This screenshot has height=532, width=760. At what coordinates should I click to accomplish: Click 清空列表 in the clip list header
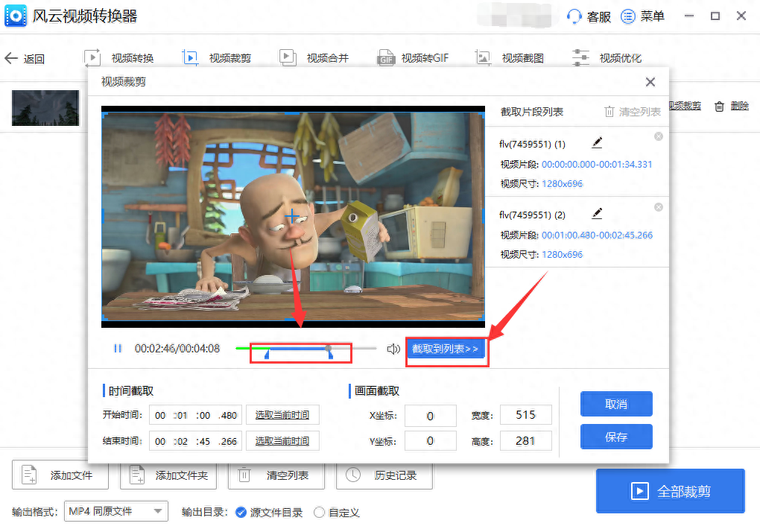click(633, 112)
